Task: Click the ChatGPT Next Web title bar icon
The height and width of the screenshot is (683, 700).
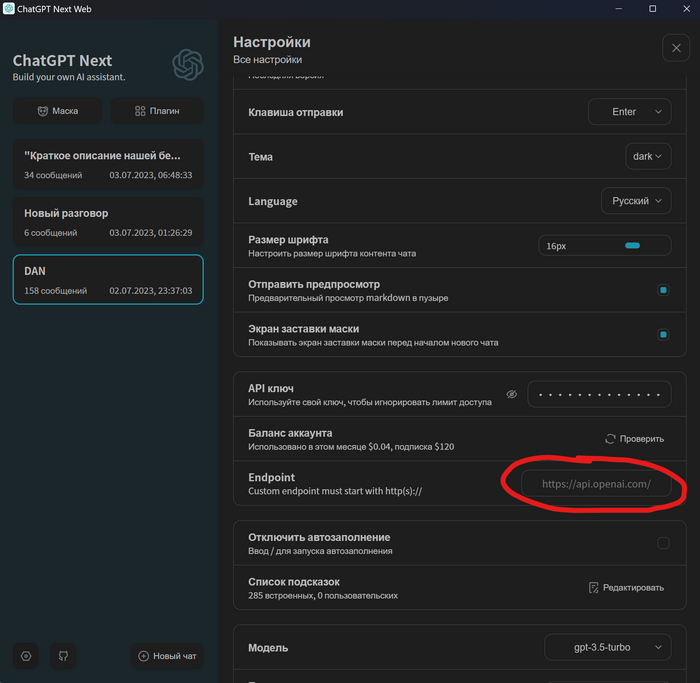Action: (9, 9)
